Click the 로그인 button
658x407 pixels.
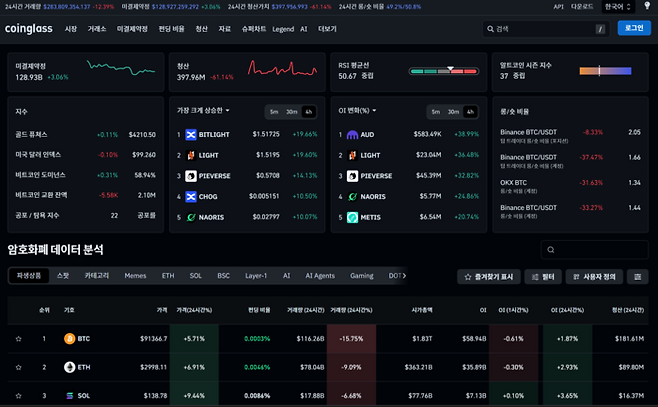[x=633, y=29]
